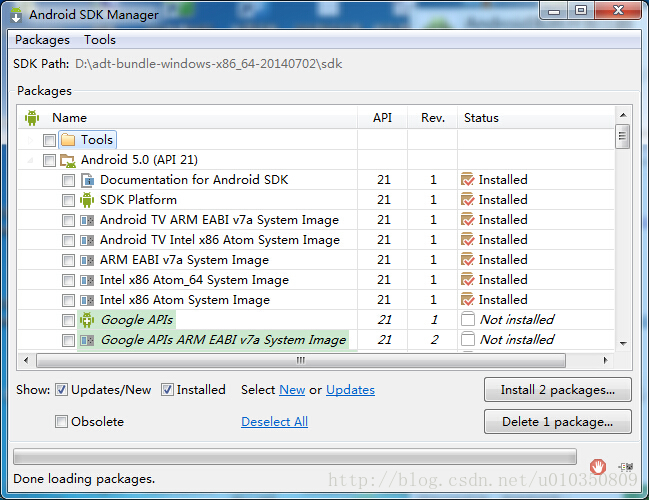Click the red stop hand icon
Screen dimensions: 649x500
point(598,467)
